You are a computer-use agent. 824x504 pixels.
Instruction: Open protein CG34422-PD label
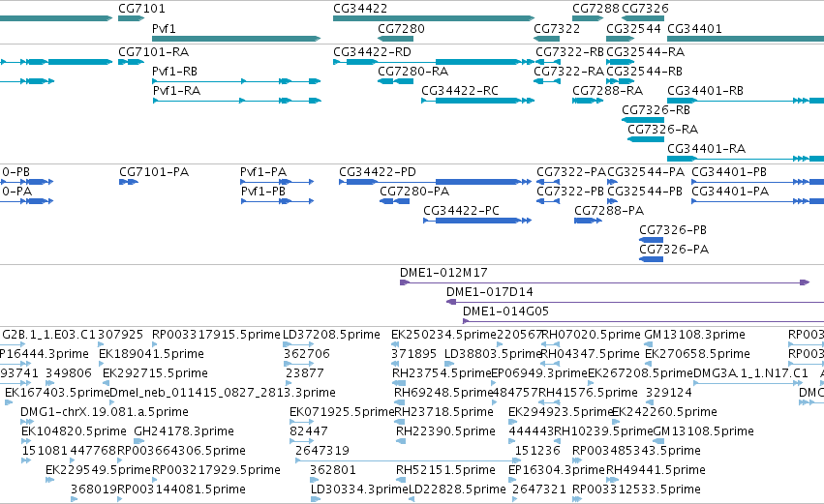378,172
